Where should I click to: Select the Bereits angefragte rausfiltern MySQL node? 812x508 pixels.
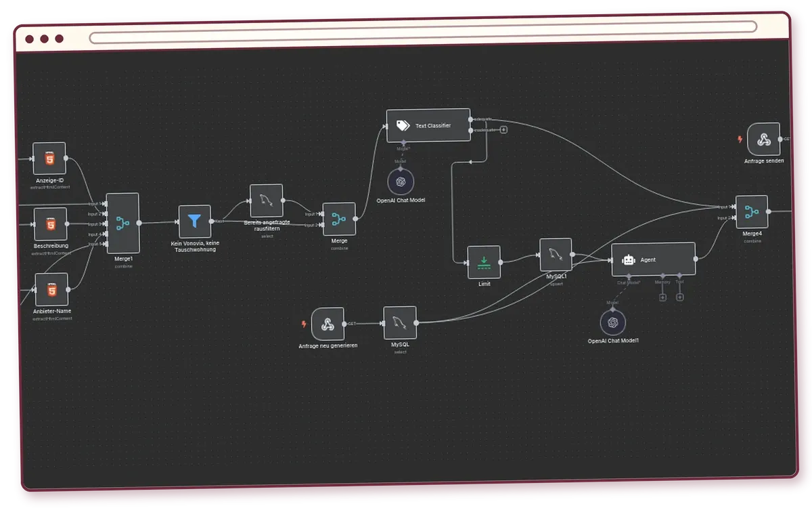point(267,201)
